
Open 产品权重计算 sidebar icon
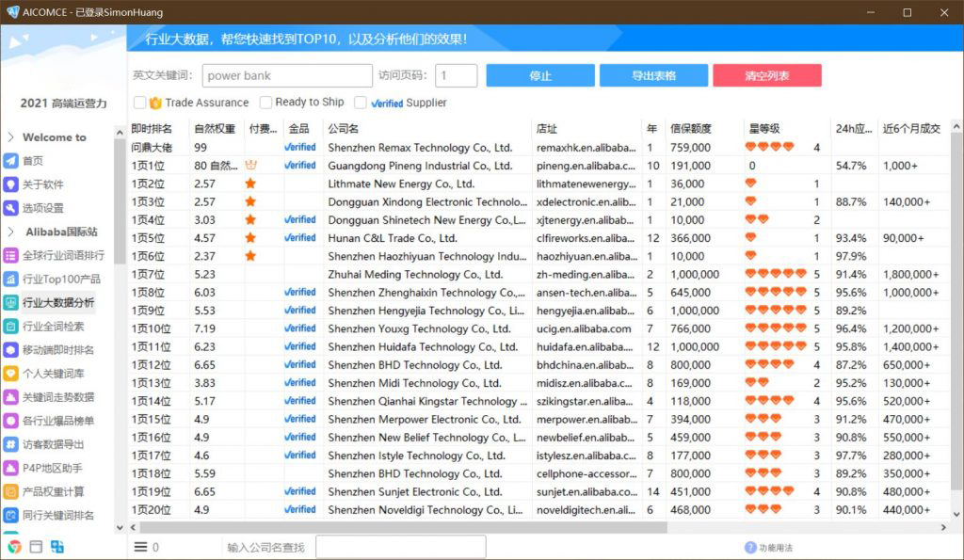pyautogui.click(x=10, y=492)
